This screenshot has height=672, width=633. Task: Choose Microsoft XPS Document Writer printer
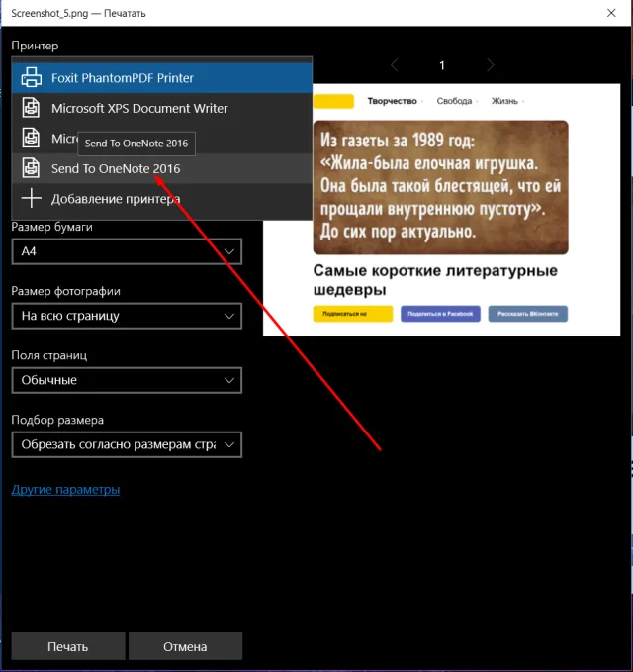pos(162,108)
